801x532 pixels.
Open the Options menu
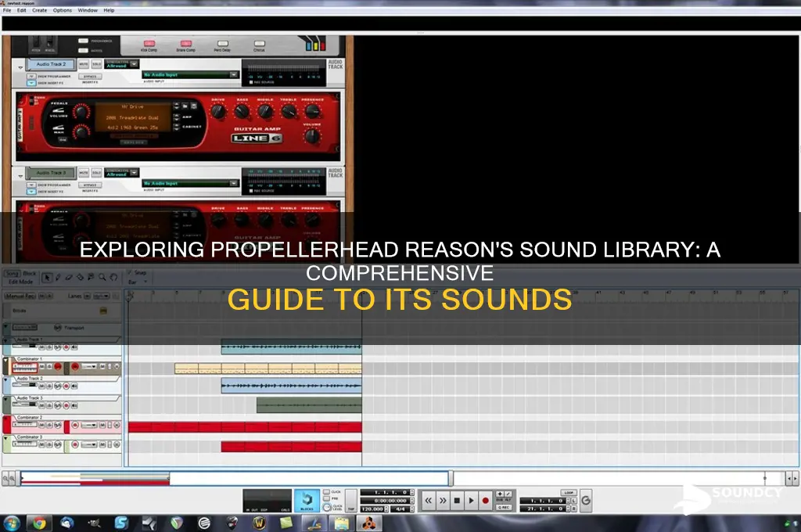pyautogui.click(x=63, y=10)
